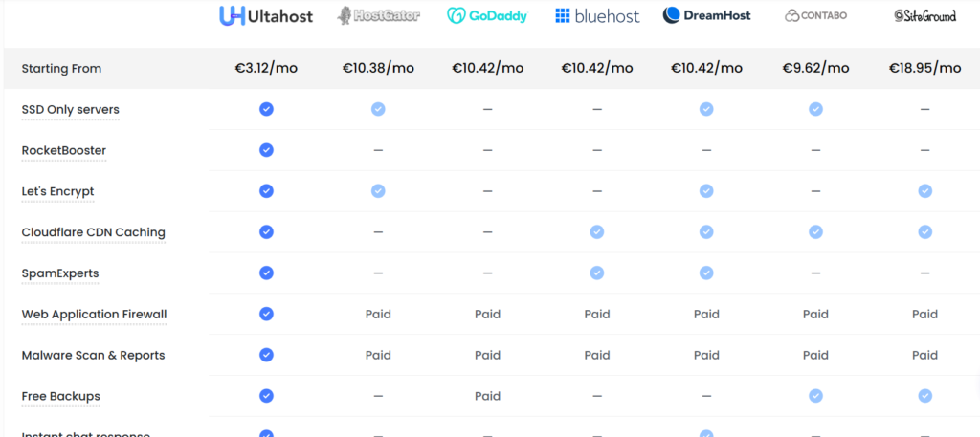Click the SSD Only servers feature label
The width and height of the screenshot is (980, 437).
(70, 110)
